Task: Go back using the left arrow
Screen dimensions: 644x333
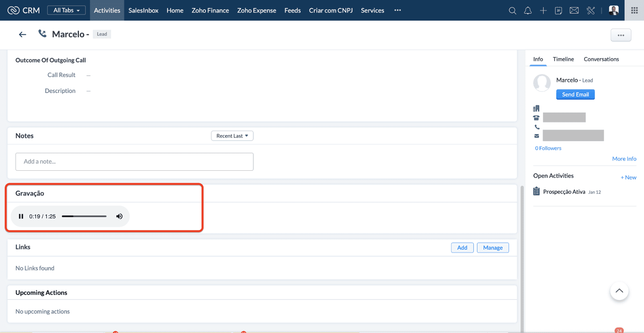Action: (23, 35)
